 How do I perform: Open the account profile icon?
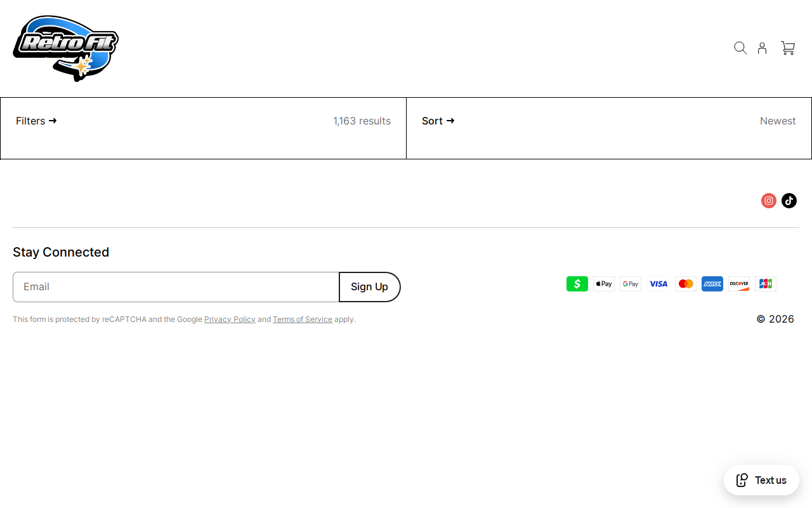763,48
